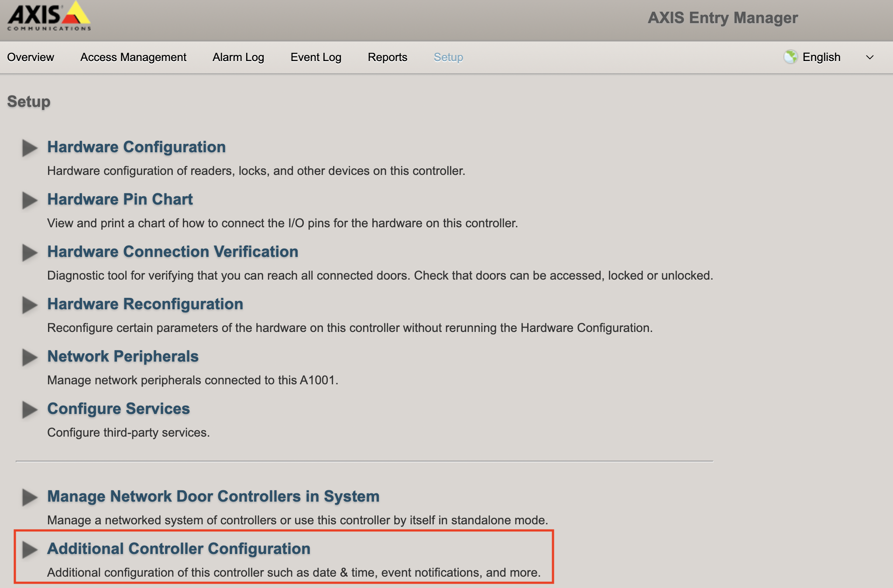Open the English language dropdown arrow
893x588 pixels.
pos(869,57)
